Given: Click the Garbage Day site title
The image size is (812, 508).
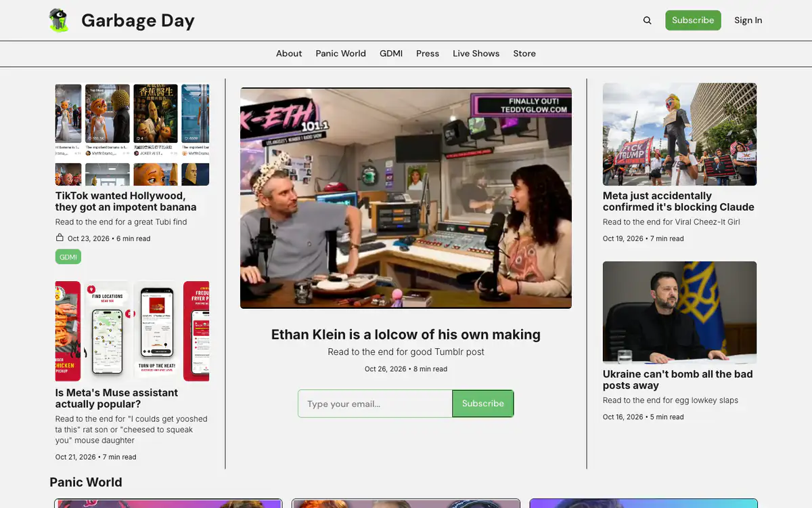Looking at the screenshot, I should pyautogui.click(x=138, y=20).
